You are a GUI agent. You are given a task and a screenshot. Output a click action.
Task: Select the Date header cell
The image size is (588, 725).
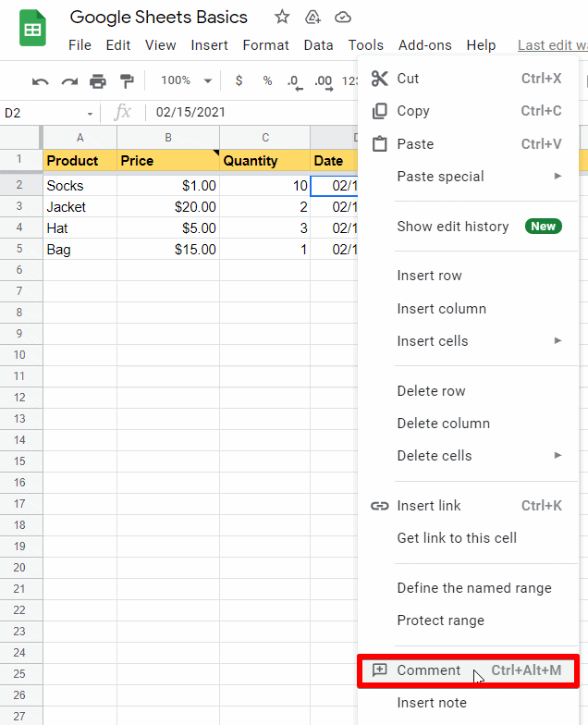click(x=335, y=161)
